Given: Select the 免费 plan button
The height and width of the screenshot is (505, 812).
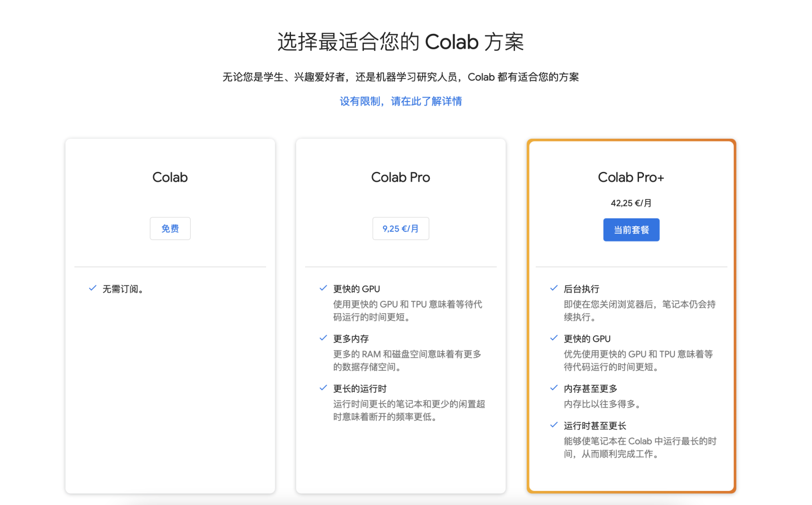Looking at the screenshot, I should [170, 229].
